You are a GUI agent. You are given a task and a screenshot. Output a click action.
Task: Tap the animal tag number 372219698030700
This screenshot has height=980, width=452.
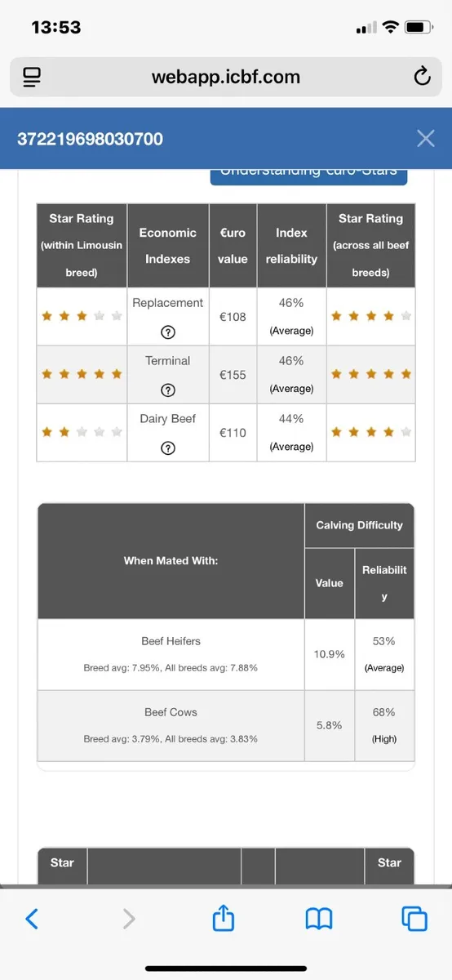click(x=91, y=139)
